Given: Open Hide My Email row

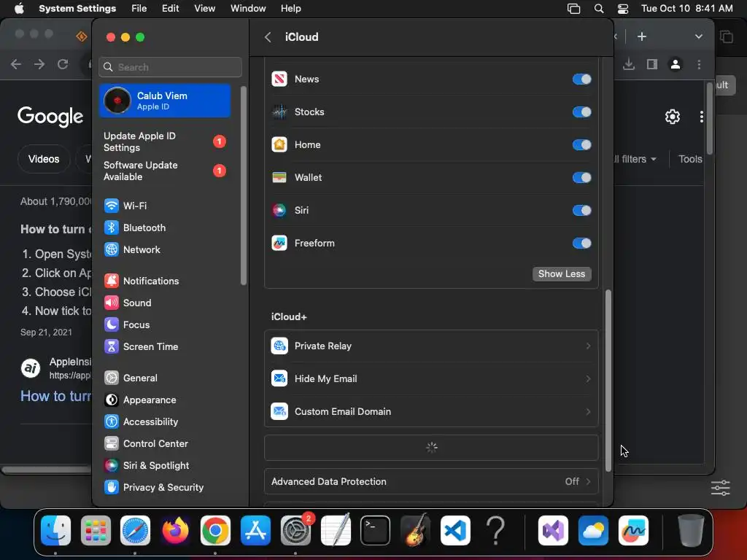Looking at the screenshot, I should click(431, 379).
